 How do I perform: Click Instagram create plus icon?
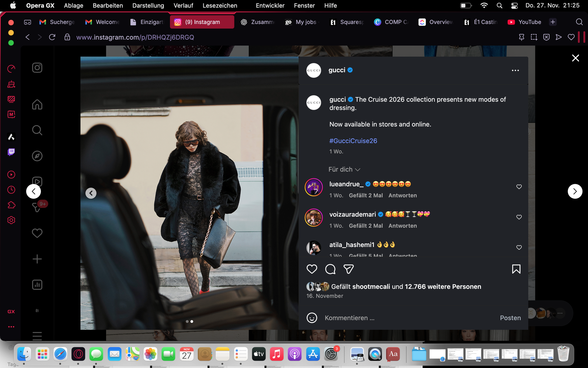(x=37, y=259)
